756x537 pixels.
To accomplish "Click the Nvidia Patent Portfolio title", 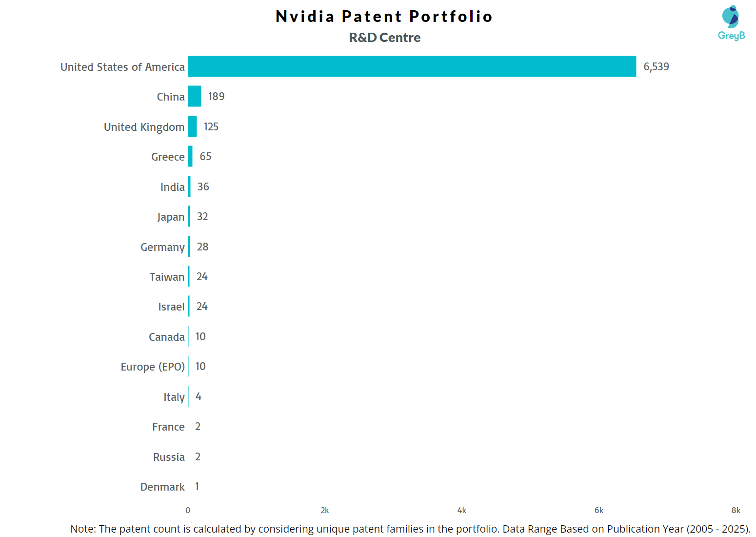I will tap(384, 17).
